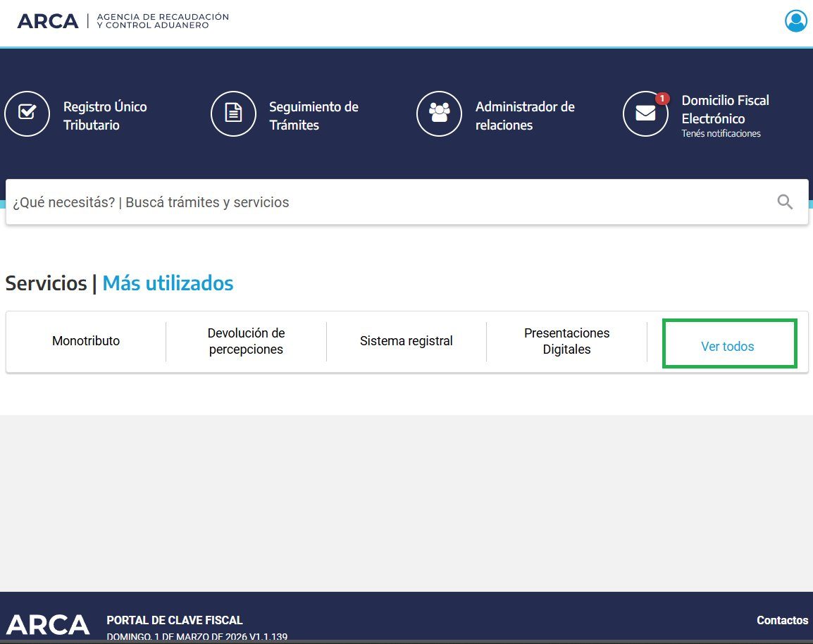
Task: Click the 'Más utilizados' heading
Action: [x=168, y=283]
